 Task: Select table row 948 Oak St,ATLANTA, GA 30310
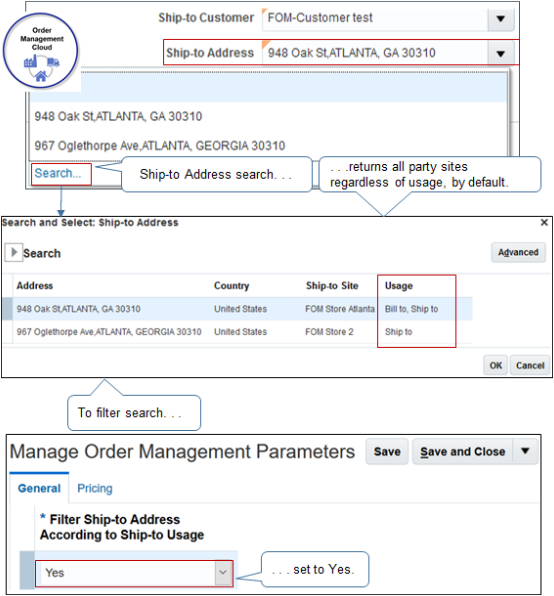[x=237, y=309]
